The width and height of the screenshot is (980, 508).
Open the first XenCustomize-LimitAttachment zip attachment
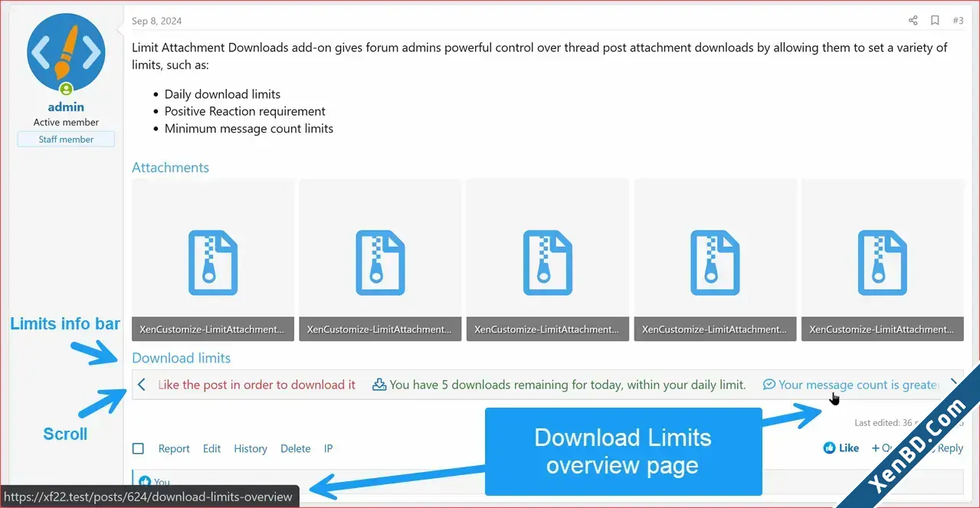213,260
